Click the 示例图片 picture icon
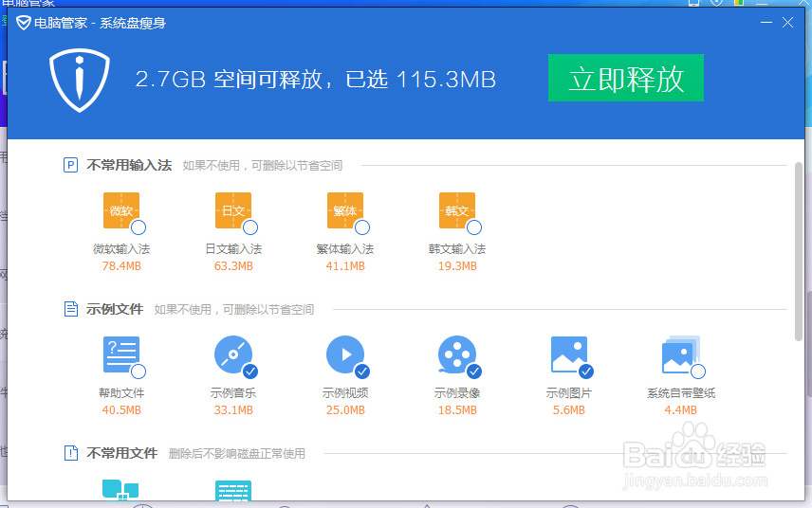The image size is (812, 508). pyautogui.click(x=568, y=354)
